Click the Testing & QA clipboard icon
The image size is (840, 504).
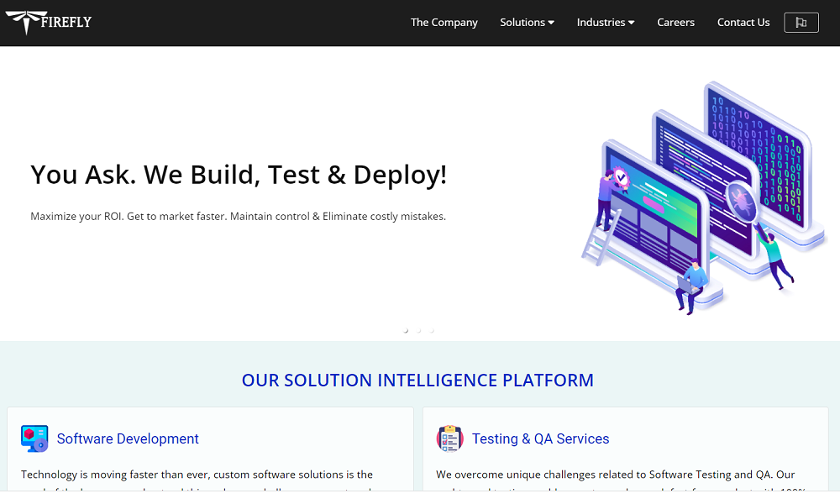pos(450,438)
